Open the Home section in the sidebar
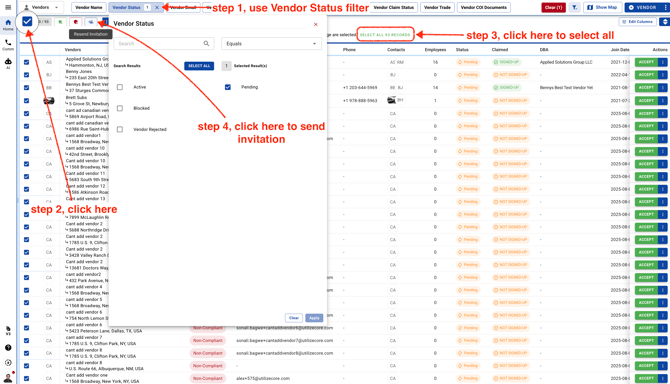Viewport: 670px width, 384px height. click(8, 25)
